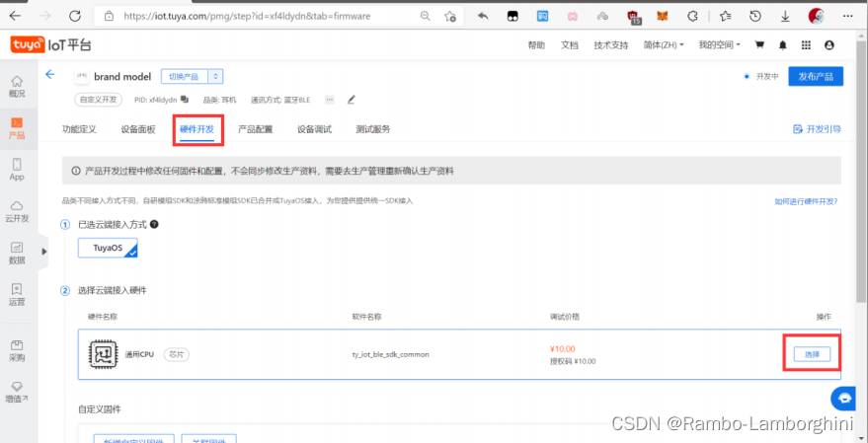
Task: Click the brand model product name
Action: (x=122, y=76)
